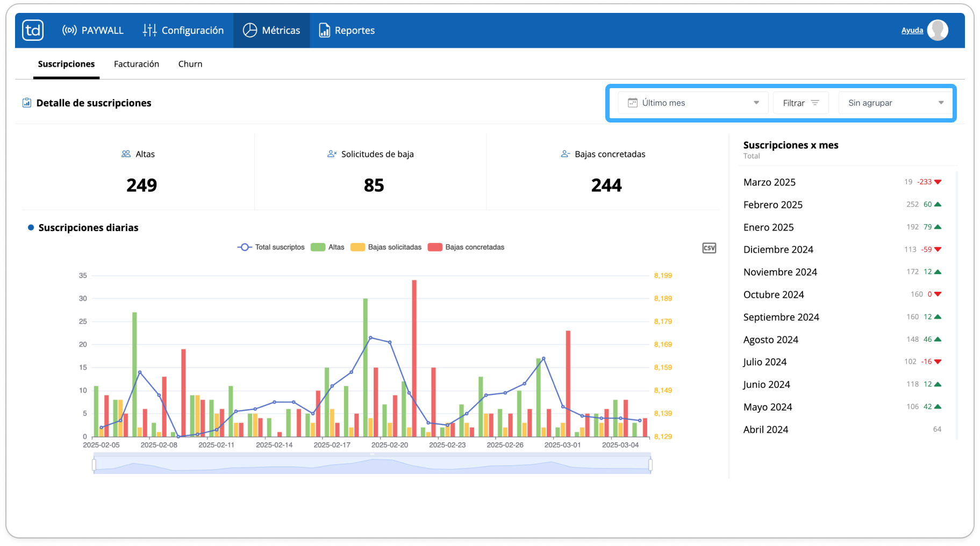The image size is (980, 546).
Task: Click the green up arrow for Febrero 2025
Action: click(x=938, y=204)
